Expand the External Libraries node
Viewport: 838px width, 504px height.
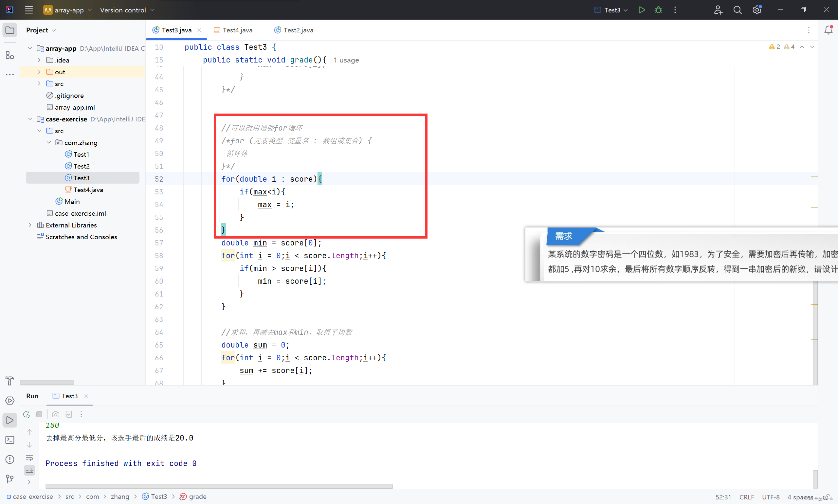[x=30, y=225]
